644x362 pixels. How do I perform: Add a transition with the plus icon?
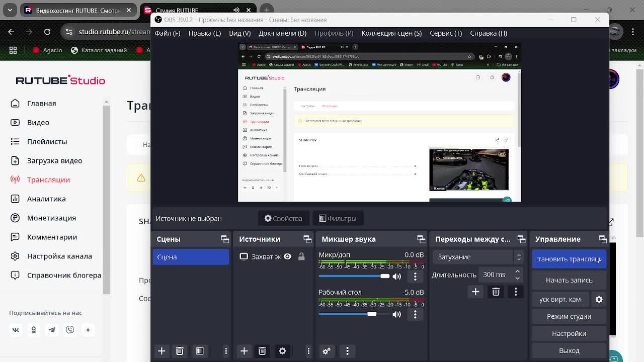point(475,292)
